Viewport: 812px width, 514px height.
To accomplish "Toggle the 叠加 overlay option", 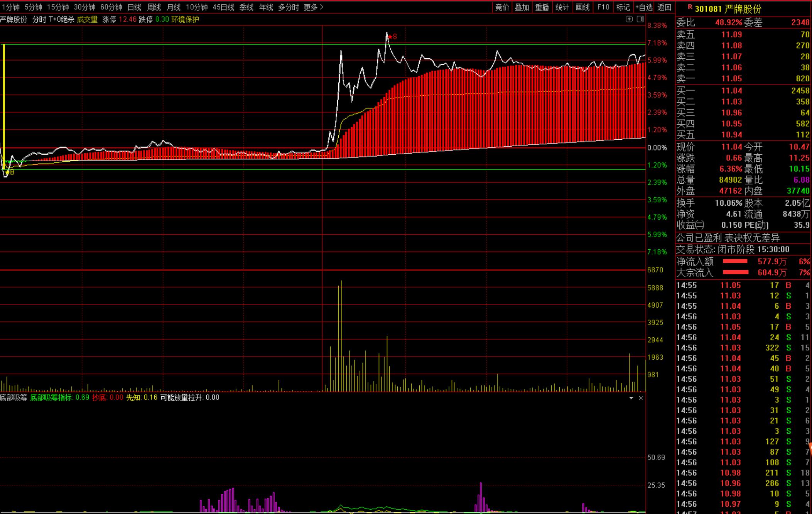I will [522, 7].
